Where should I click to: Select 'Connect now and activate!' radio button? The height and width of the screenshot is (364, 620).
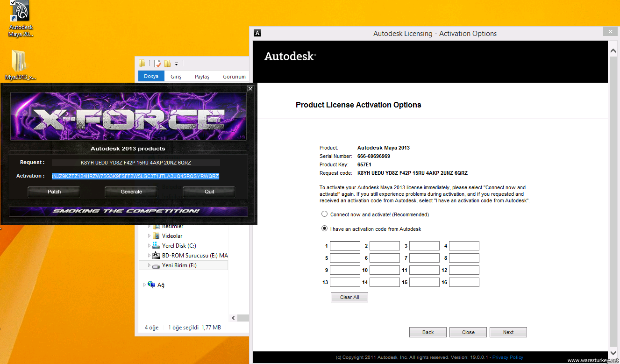324,214
